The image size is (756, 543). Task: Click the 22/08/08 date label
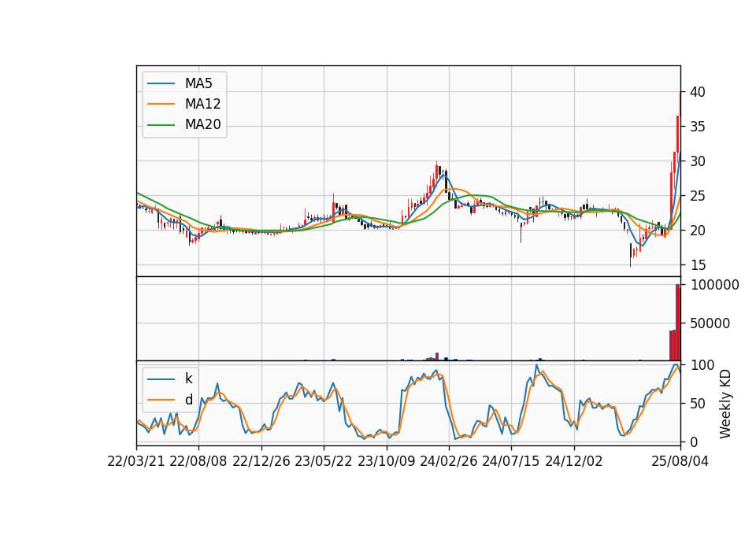[x=198, y=462]
